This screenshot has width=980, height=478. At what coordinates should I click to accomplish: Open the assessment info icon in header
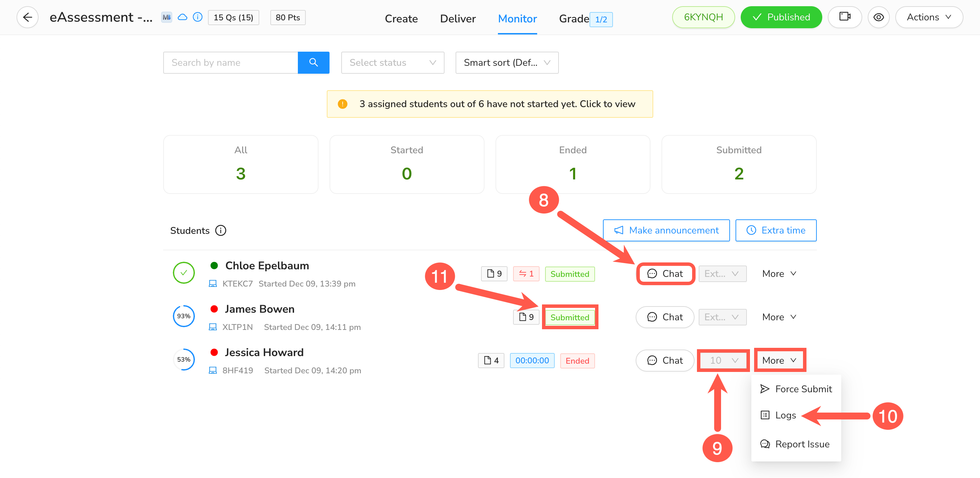click(197, 17)
